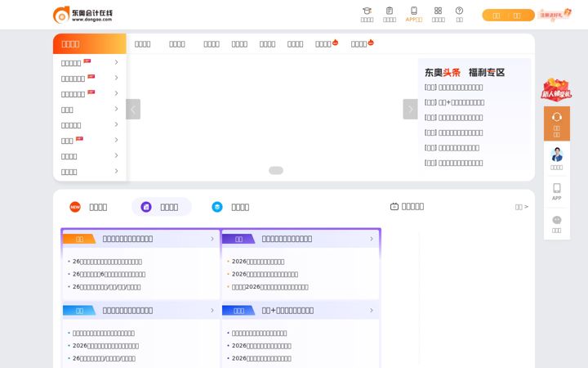The image size is (588, 368).
Task: Open the card header with light-blue tag
Action: (x=140, y=311)
